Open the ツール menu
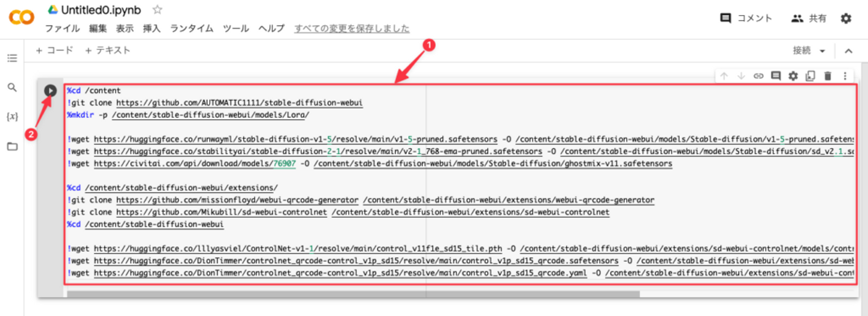868x316 pixels. coord(236,28)
